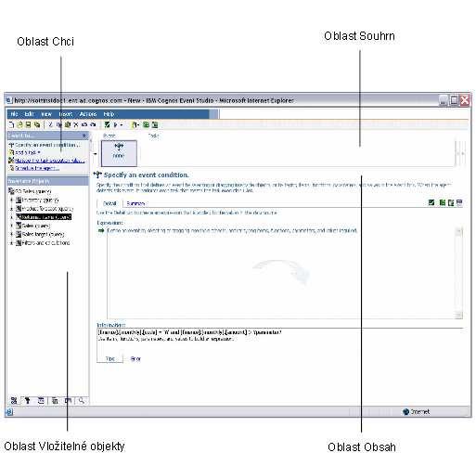The image size is (476, 453).
Task: Click the collapse arrow left of Event box
Action: pyautogui.click(x=96, y=153)
